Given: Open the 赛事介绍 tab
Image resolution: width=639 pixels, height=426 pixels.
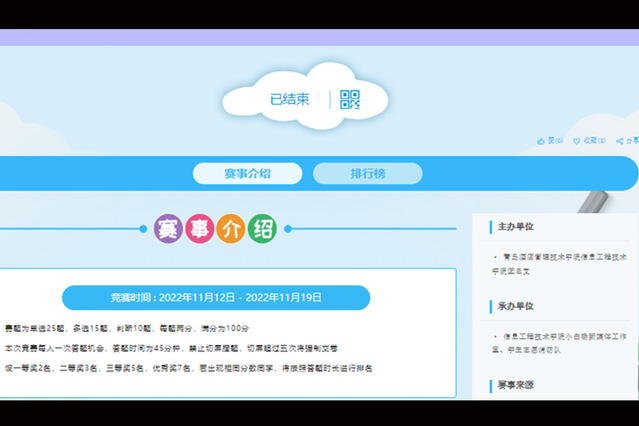Looking at the screenshot, I should click(247, 174).
